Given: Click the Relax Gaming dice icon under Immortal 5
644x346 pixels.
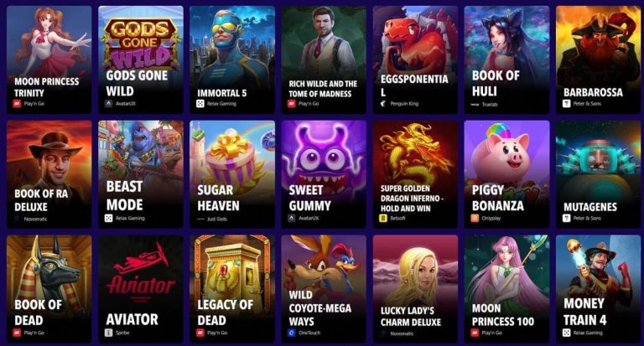Looking at the screenshot, I should click(200, 104).
